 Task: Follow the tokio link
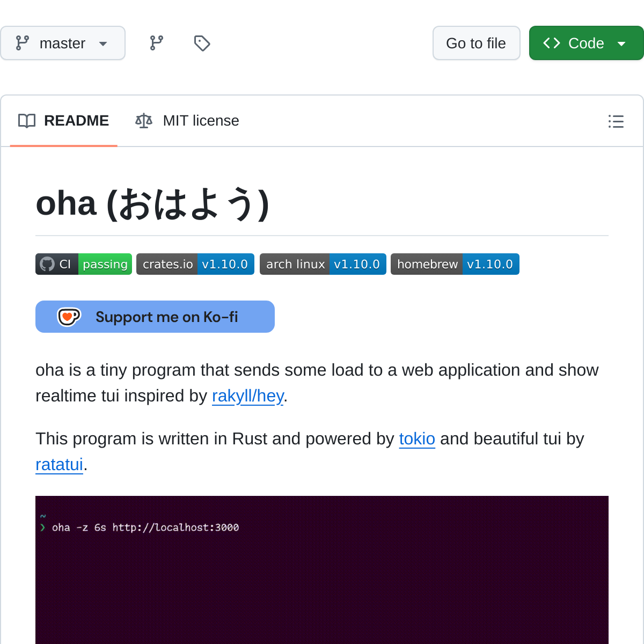point(417,439)
